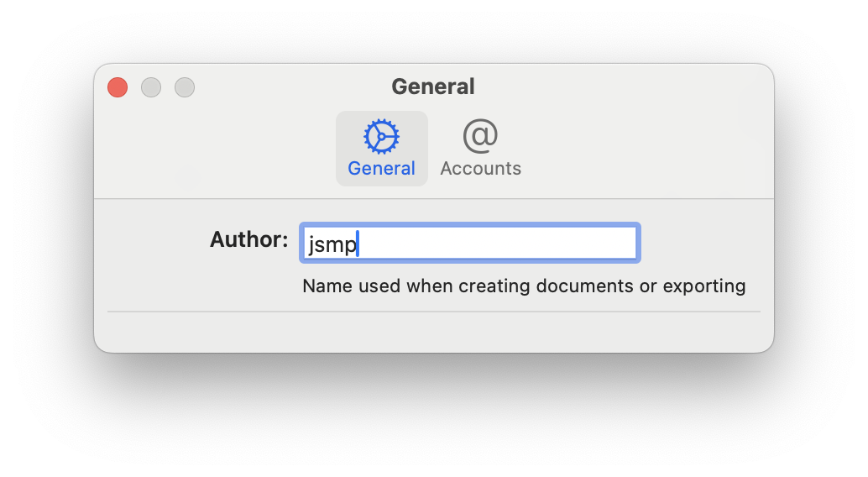Close the preferences window with red button

pyautogui.click(x=118, y=87)
